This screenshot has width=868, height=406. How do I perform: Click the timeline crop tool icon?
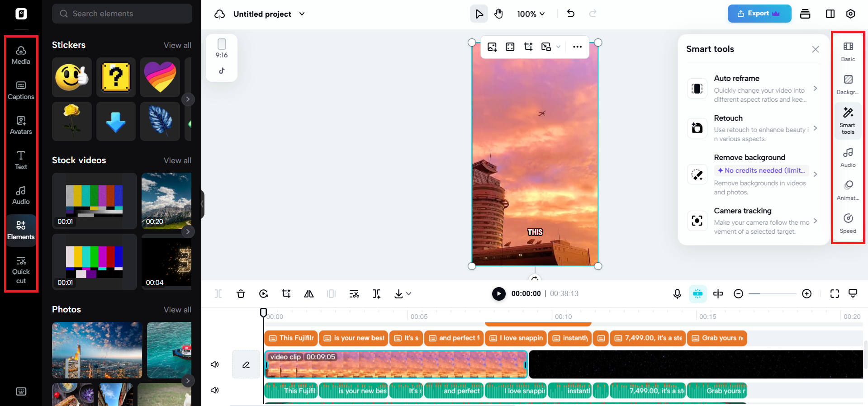click(286, 294)
